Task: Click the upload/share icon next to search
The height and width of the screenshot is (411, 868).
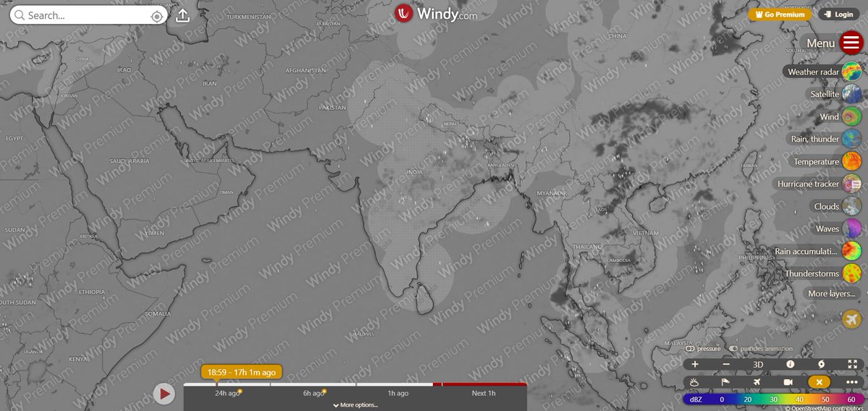Action: (x=182, y=15)
